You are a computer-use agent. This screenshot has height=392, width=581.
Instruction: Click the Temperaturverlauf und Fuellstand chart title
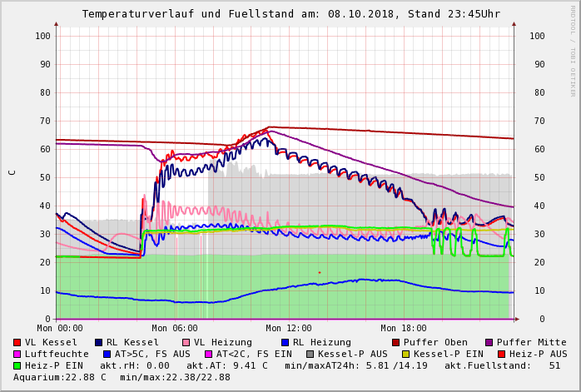[x=290, y=14]
